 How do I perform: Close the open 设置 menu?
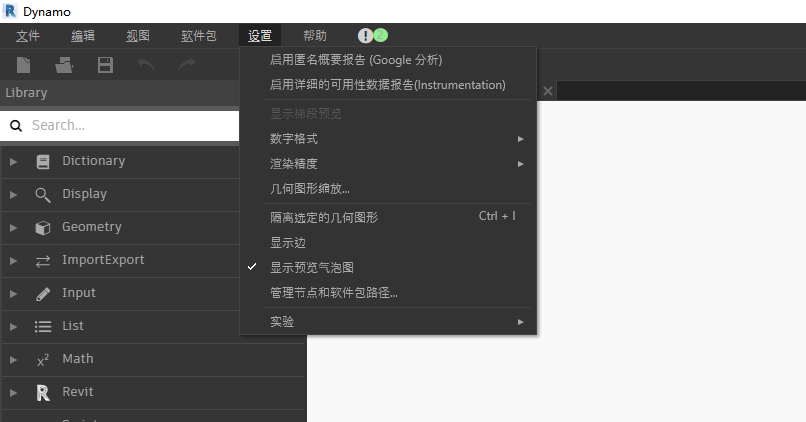260,35
